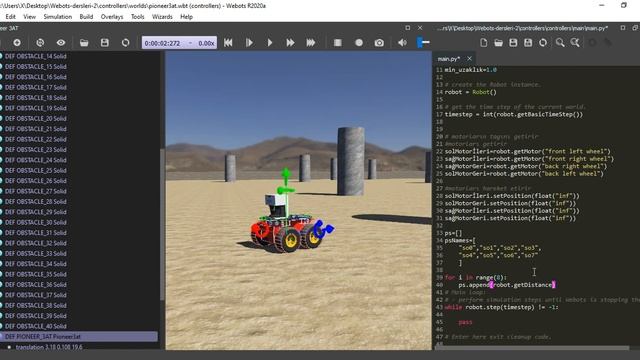The width and height of the screenshot is (640, 360).
Task: Undock the scene tree panel
Action: coord(407,28)
